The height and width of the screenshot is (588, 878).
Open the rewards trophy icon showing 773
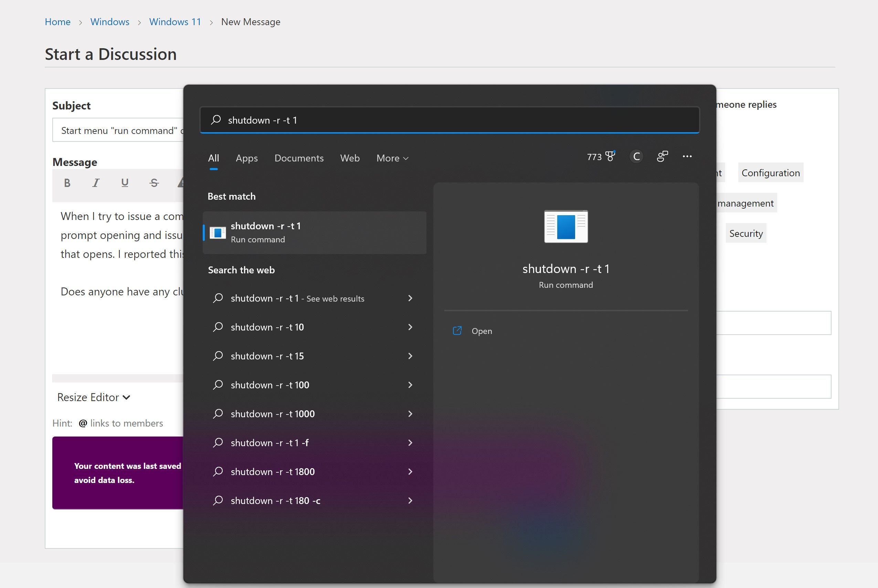(610, 156)
